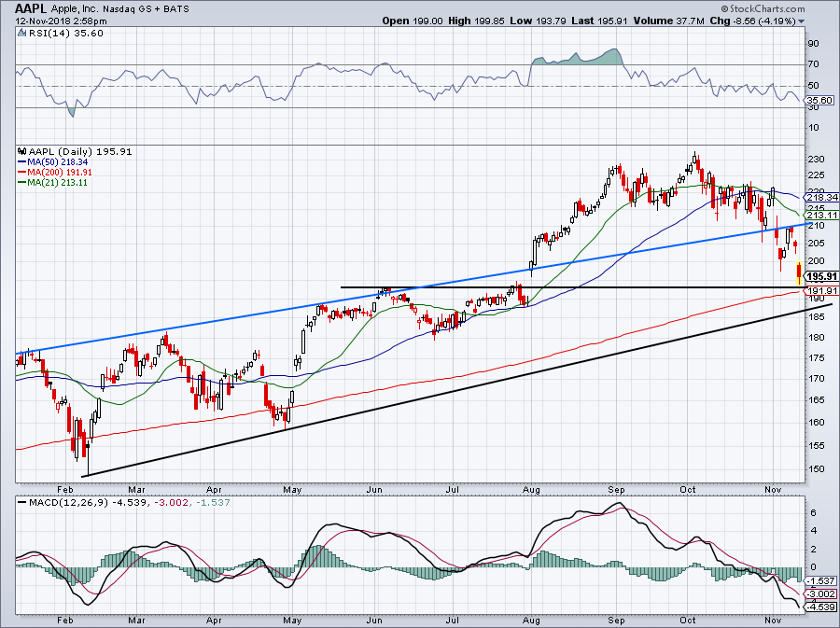Click the black MACD legend line marker
Viewport: 840px width, 628px height.
click(21, 503)
